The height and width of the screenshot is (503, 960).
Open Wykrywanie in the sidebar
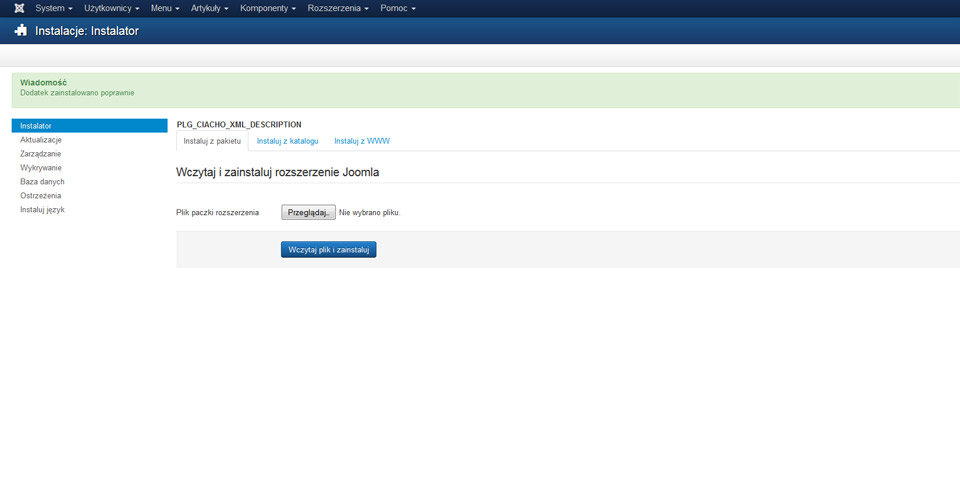coord(40,168)
